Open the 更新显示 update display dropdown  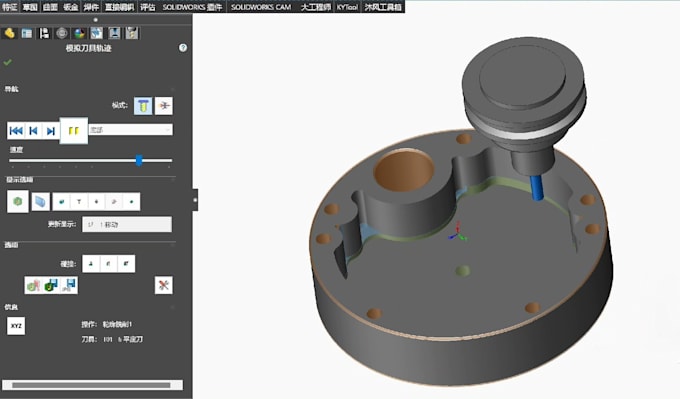[x=127, y=224]
